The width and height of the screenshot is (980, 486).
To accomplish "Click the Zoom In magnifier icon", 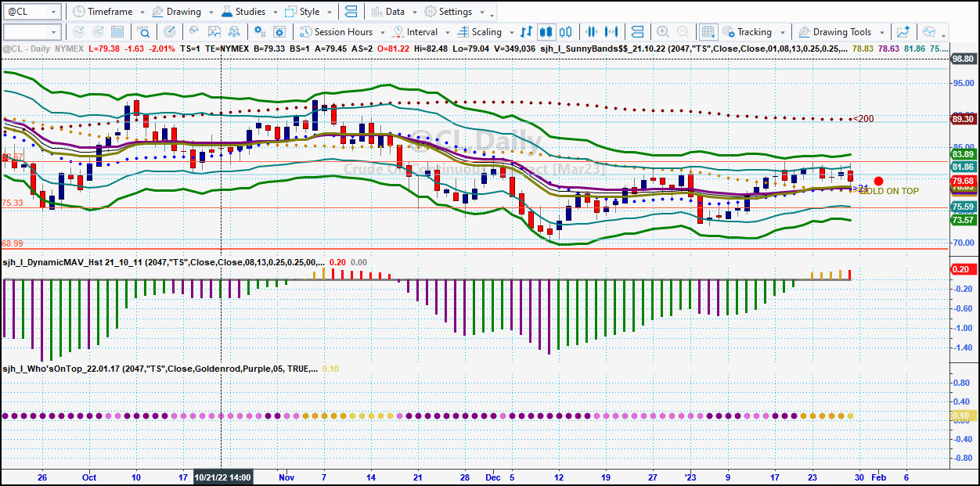I will point(663,32).
